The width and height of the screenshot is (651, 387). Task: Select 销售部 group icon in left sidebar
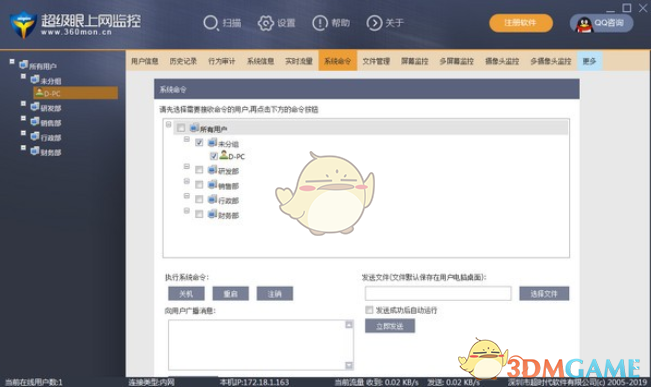coord(35,122)
